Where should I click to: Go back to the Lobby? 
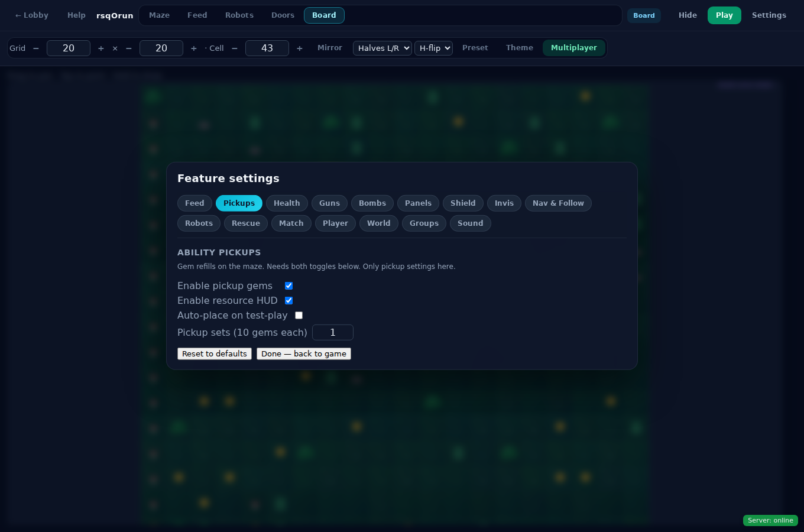32,15
